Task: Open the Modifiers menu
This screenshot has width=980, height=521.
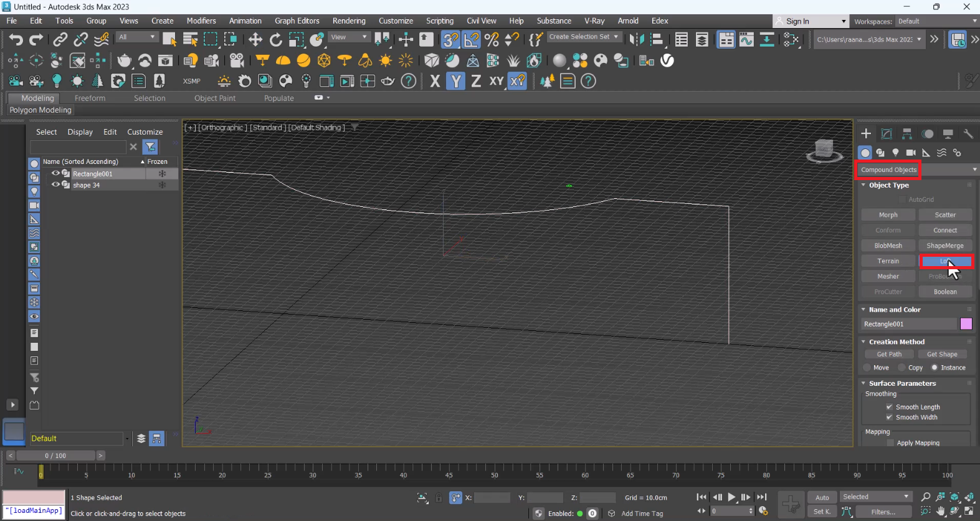Action: pyautogui.click(x=201, y=21)
